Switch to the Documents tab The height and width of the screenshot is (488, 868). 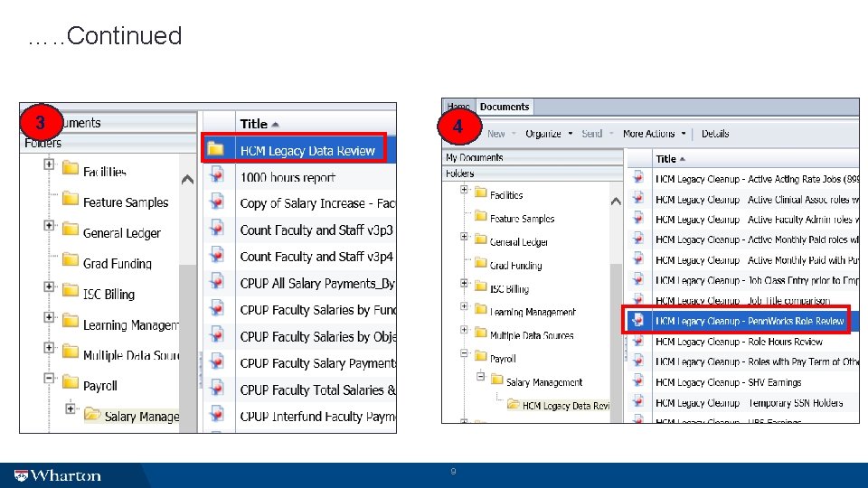505,107
